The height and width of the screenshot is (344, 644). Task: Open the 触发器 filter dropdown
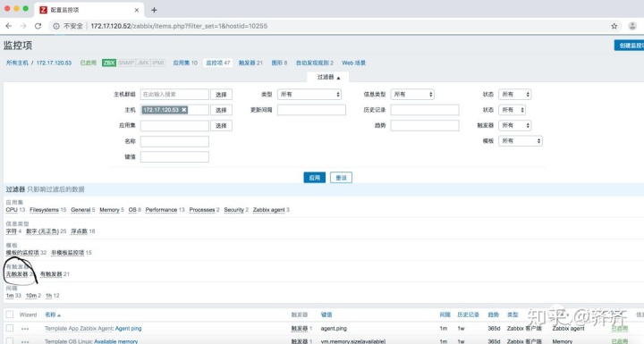click(514, 125)
